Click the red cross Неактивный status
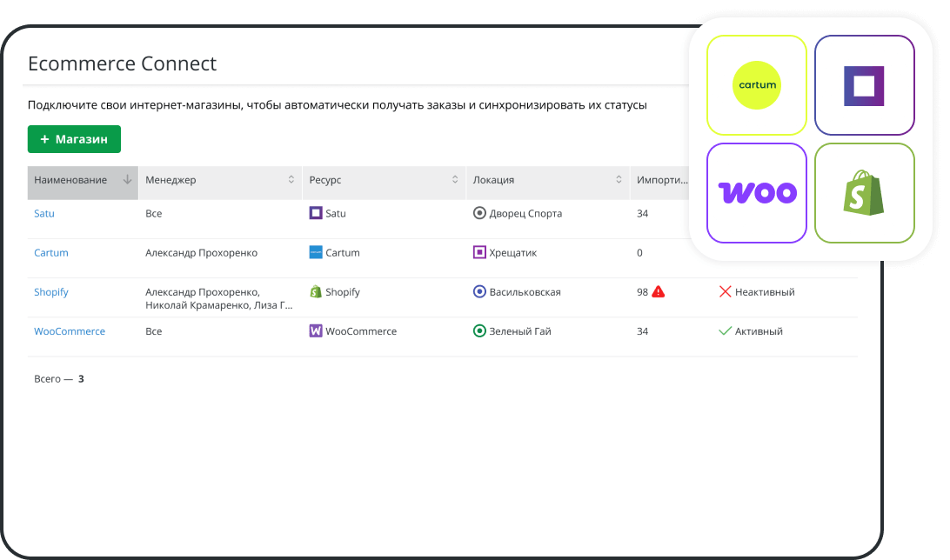This screenshot has width=950, height=560. point(725,292)
